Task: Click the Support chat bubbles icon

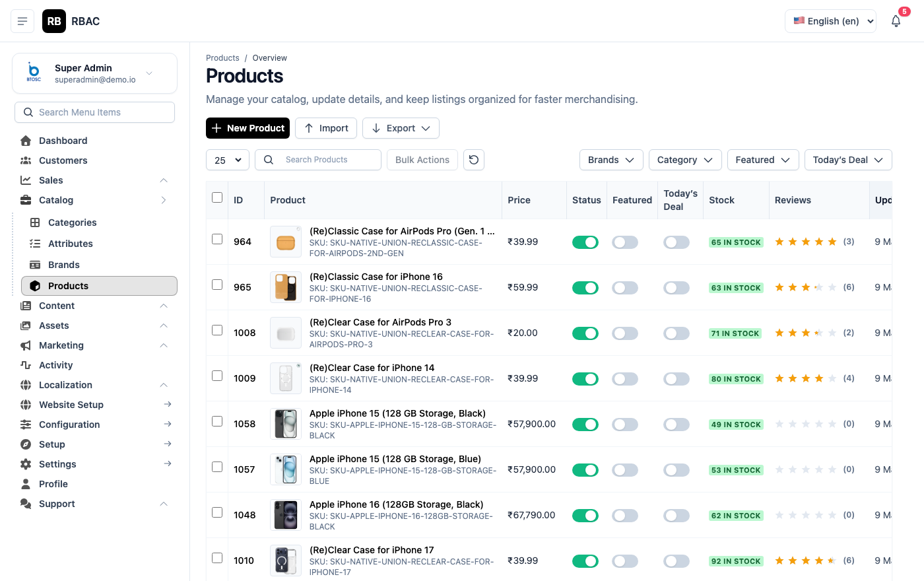Action: point(26,504)
